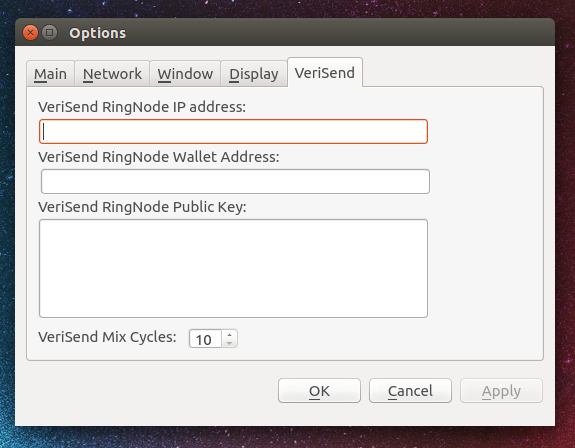
Task: Go to the Display tab
Action: 254,74
